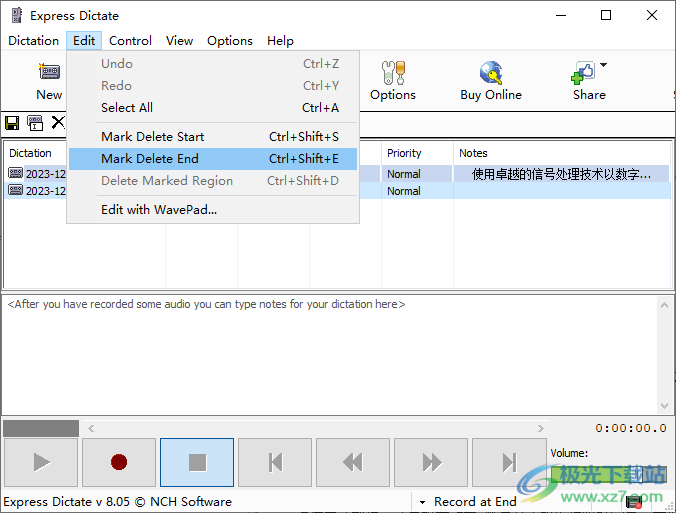This screenshot has height=513, width=676.
Task: Minimize the Express Dictate window
Action: [561, 16]
